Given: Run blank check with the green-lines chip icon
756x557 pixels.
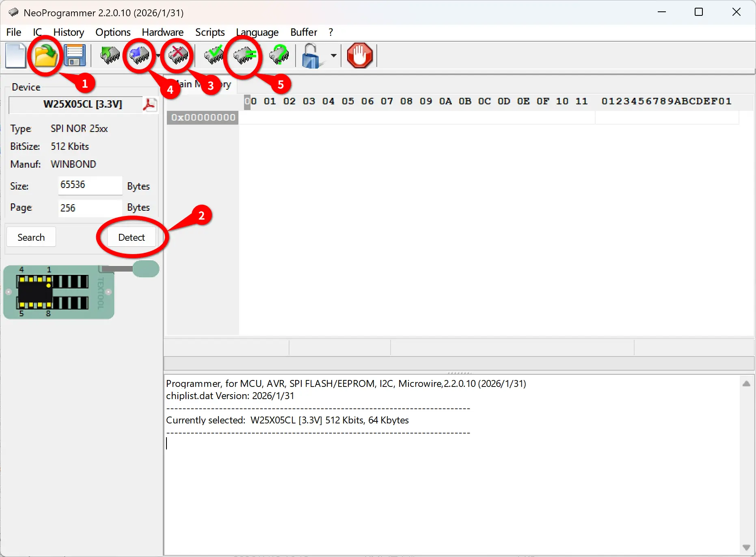Looking at the screenshot, I should [x=245, y=55].
